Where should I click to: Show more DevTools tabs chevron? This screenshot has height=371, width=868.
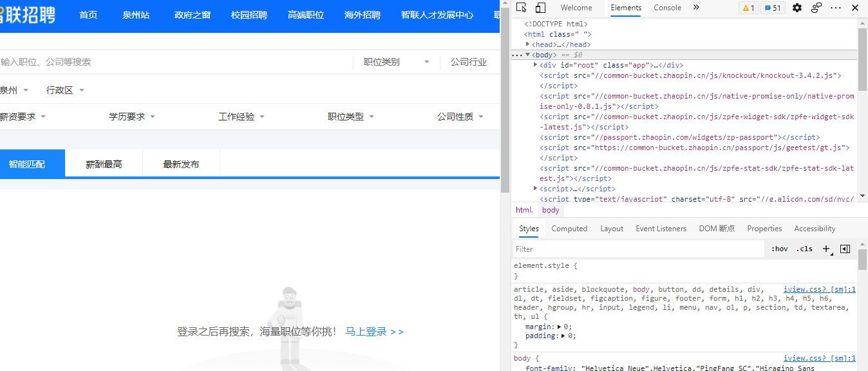[x=696, y=8]
